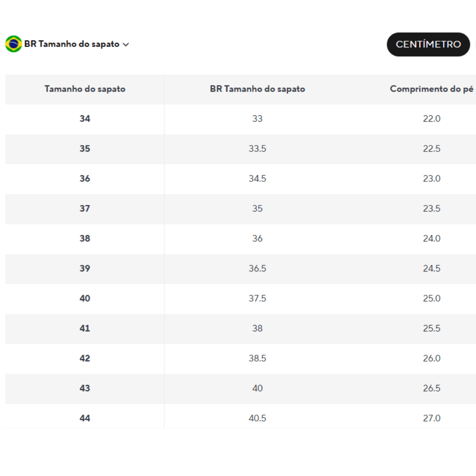This screenshot has width=476, height=476.
Task: Click foot length value 25.5
Action: point(431,329)
